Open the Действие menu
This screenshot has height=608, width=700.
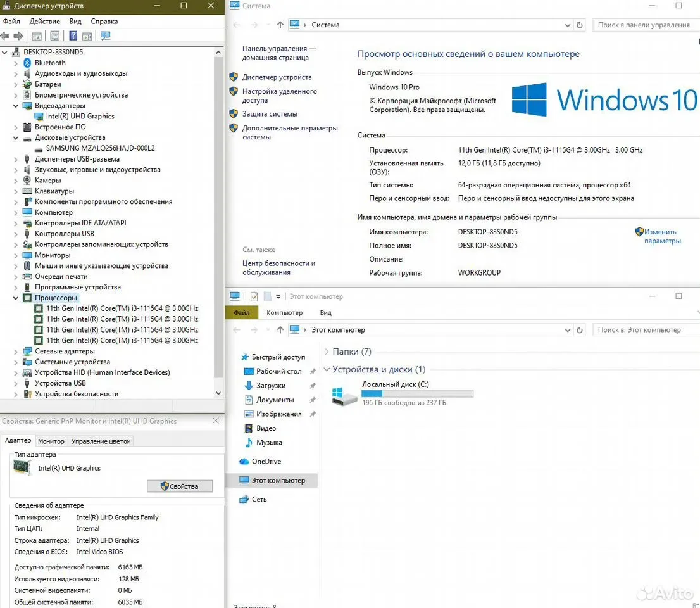point(45,22)
